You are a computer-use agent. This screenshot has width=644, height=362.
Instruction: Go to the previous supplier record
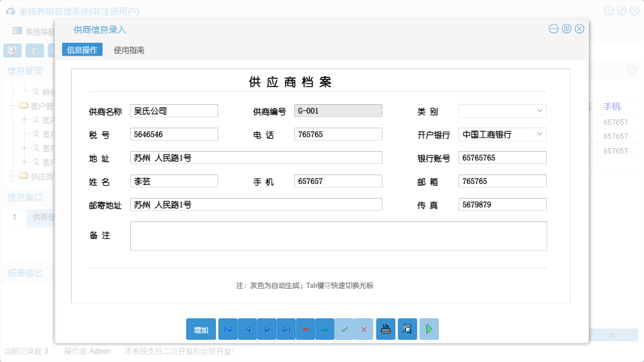(247, 329)
